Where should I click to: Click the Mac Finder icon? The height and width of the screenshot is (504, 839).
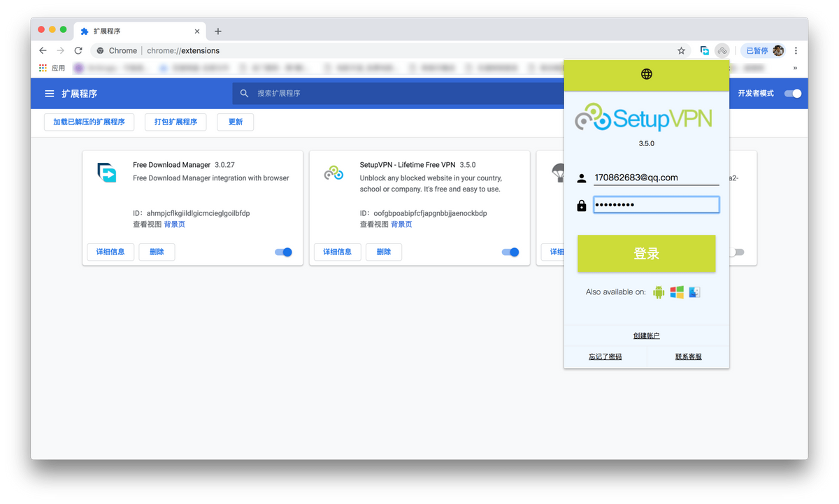pos(694,292)
